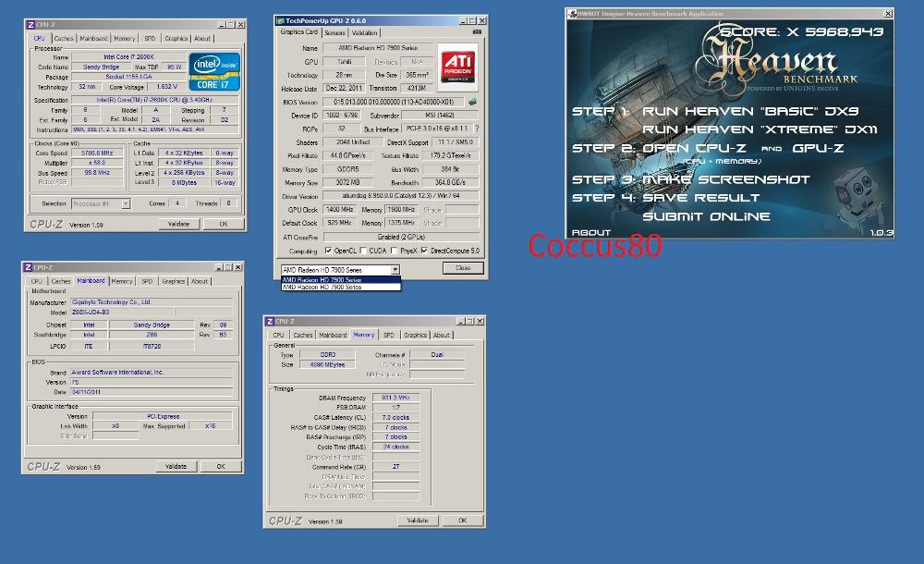Click the Intel Core i7 logo in CPU-Z

coord(214,71)
